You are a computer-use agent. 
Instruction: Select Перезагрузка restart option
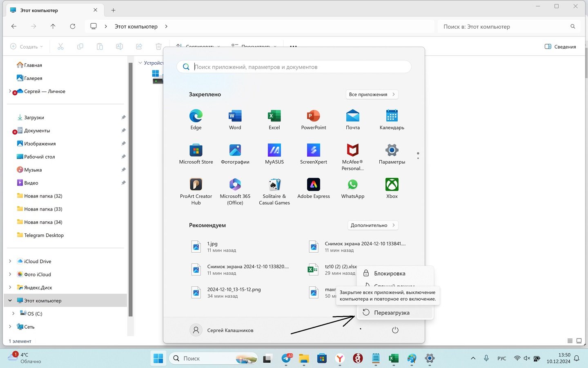tap(395, 312)
